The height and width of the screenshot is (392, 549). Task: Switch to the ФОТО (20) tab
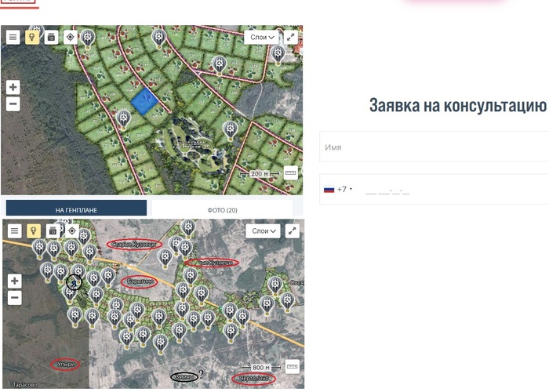pyautogui.click(x=222, y=209)
